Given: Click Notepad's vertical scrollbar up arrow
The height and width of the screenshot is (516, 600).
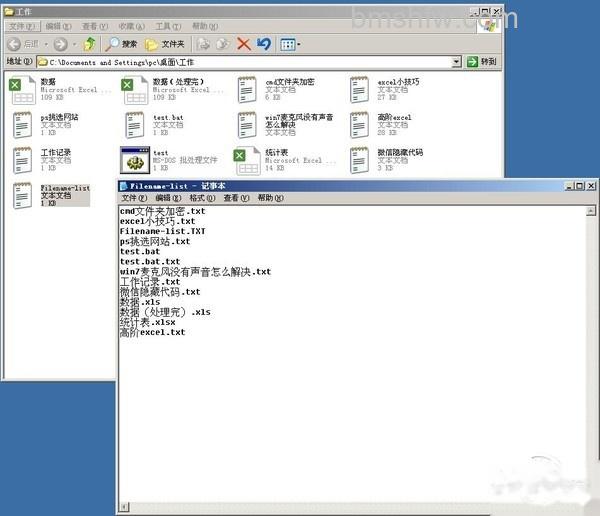Looking at the screenshot, I should [591, 211].
